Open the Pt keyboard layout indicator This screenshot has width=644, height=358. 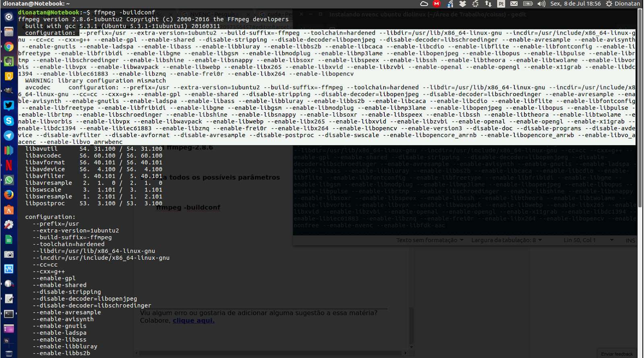pos(501,4)
